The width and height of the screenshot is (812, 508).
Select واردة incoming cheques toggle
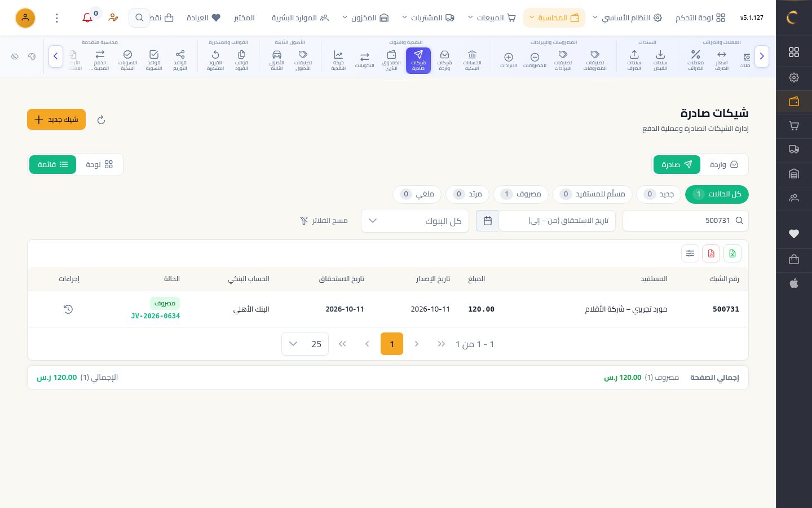(724, 164)
